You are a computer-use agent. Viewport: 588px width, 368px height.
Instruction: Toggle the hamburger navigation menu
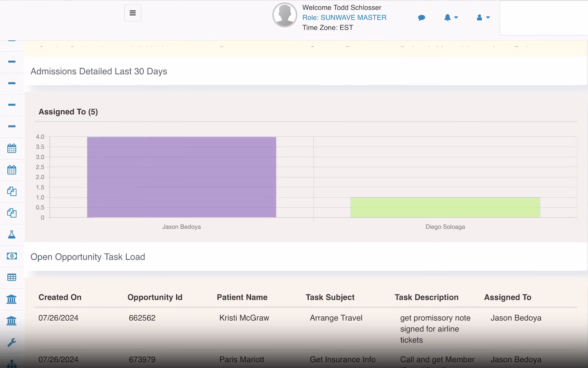132,13
